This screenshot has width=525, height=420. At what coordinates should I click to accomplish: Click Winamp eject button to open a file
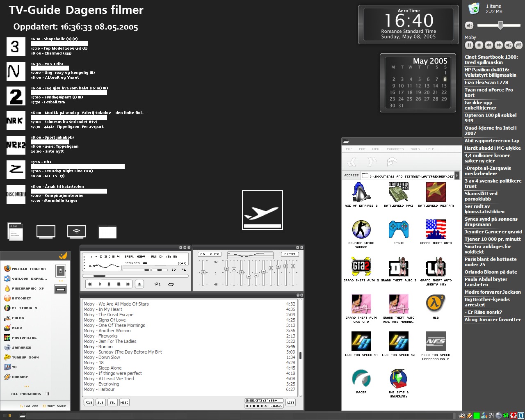(x=139, y=284)
